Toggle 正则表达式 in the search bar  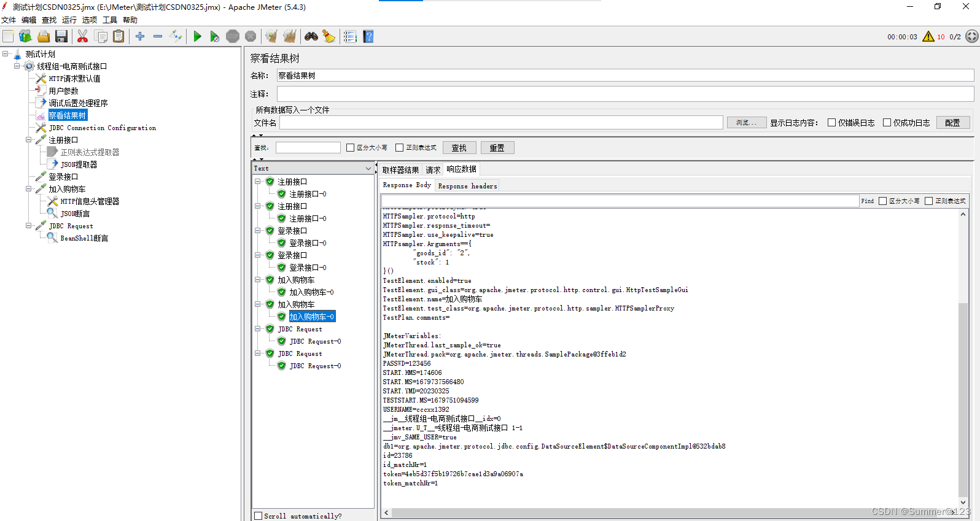pyautogui.click(x=399, y=148)
